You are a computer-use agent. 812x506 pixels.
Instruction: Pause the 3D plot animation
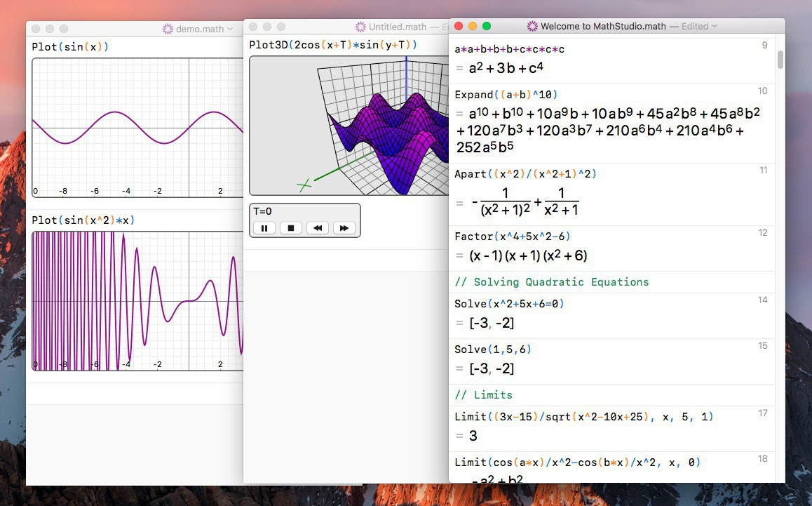tap(264, 228)
